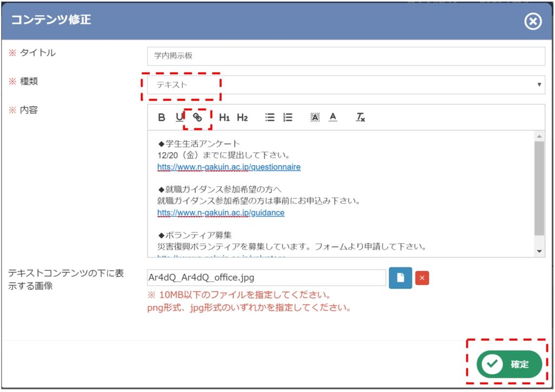The image size is (555, 392).
Task: Place cursor on ◆ボランティア募集 heading
Action: click(x=195, y=235)
